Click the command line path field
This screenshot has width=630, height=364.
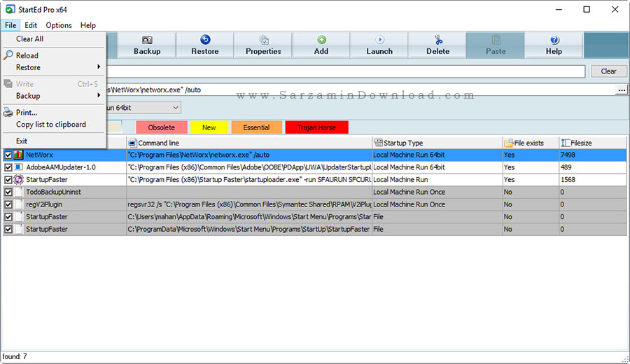(x=360, y=90)
